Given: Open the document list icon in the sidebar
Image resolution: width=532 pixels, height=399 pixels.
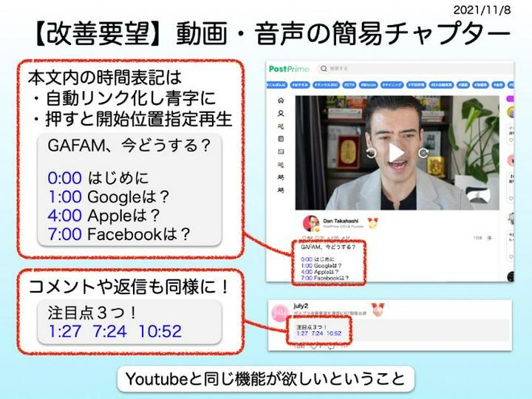Looking at the screenshot, I should tap(281, 139).
